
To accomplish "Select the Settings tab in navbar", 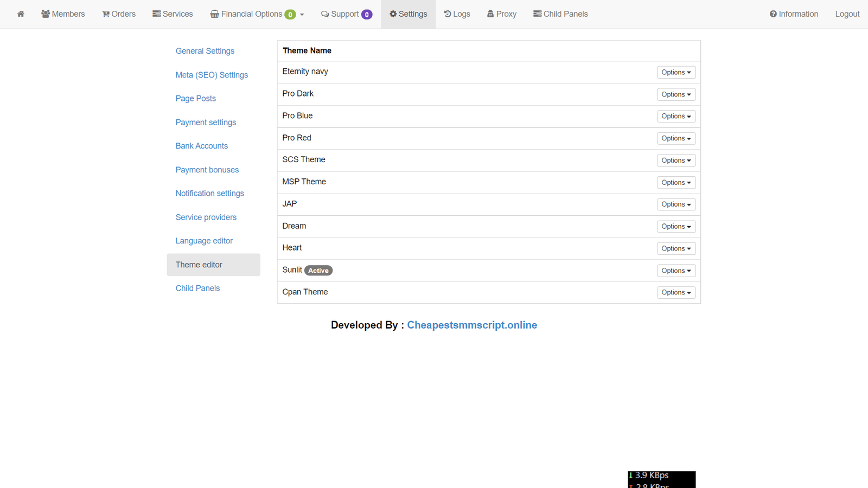I will pos(408,14).
